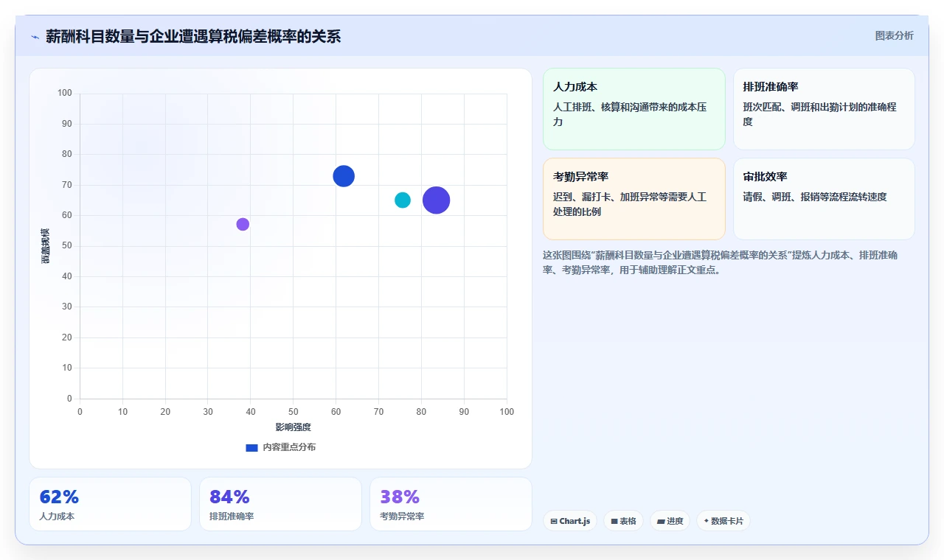Click the 覆盖规模 y-axis title
944x560 pixels.
click(x=46, y=246)
